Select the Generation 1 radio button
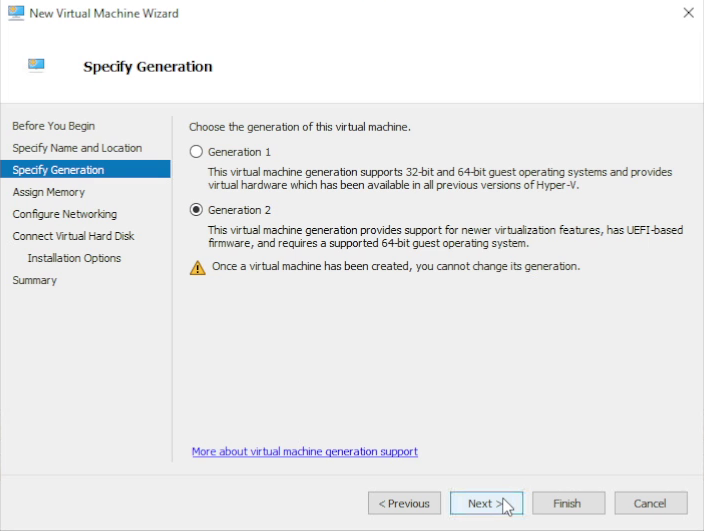Image resolution: width=704 pixels, height=531 pixels. pyautogui.click(x=196, y=152)
